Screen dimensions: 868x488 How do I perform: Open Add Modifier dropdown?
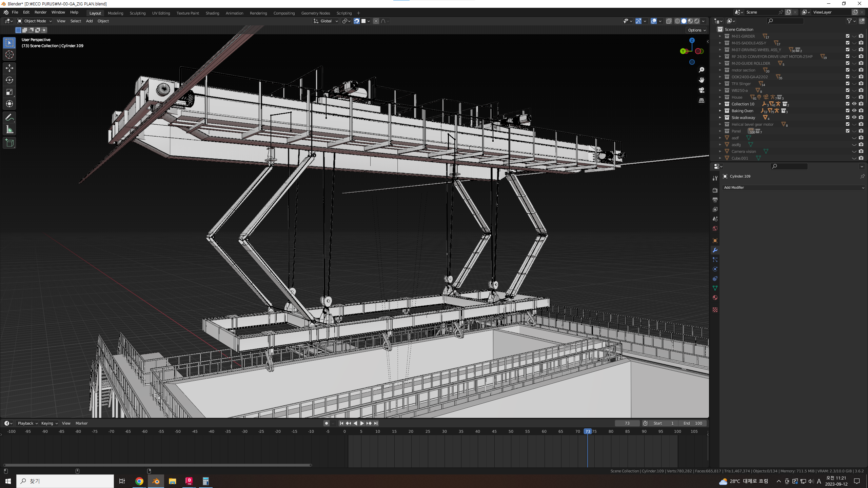793,187
